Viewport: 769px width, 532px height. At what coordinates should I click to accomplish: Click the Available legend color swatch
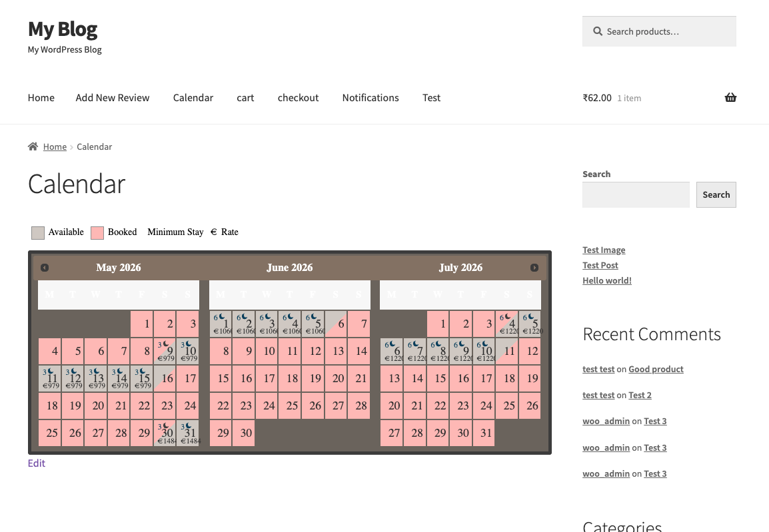pyautogui.click(x=38, y=232)
